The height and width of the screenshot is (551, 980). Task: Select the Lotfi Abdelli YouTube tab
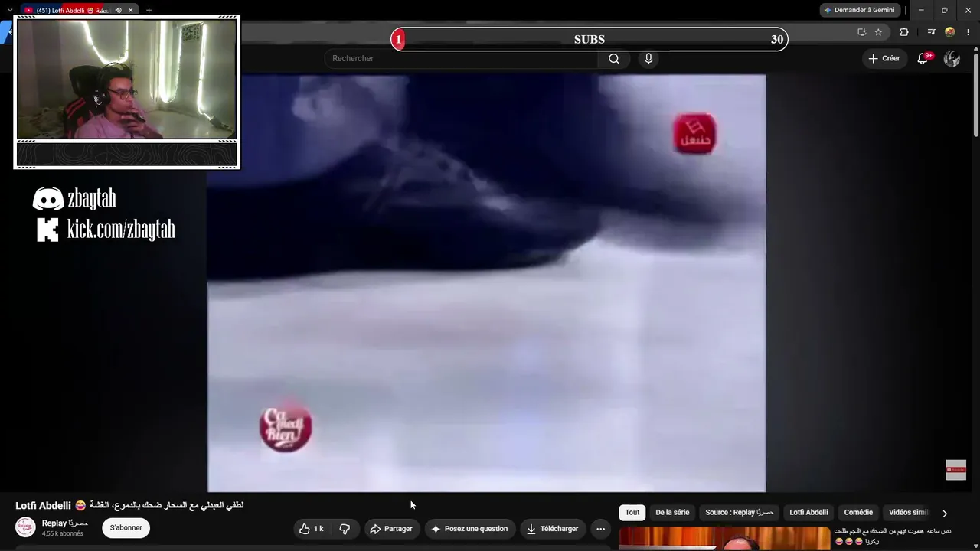tap(73, 10)
